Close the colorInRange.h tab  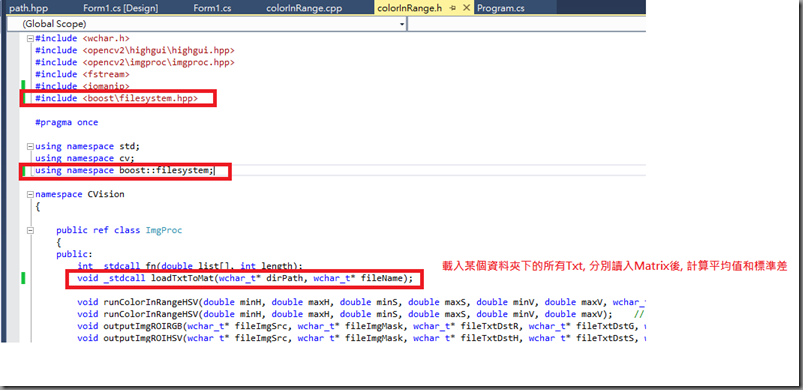coord(466,8)
